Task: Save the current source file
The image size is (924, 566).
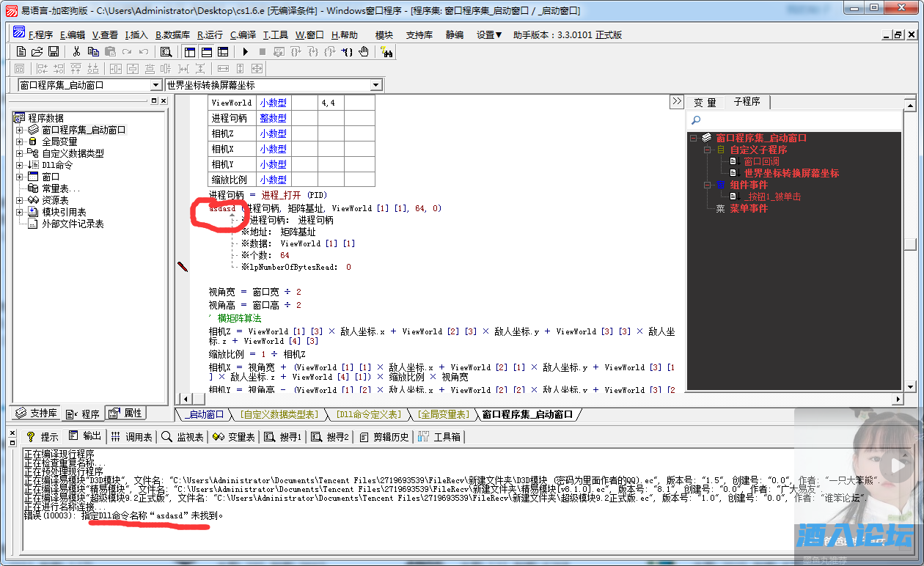Action: coord(54,52)
